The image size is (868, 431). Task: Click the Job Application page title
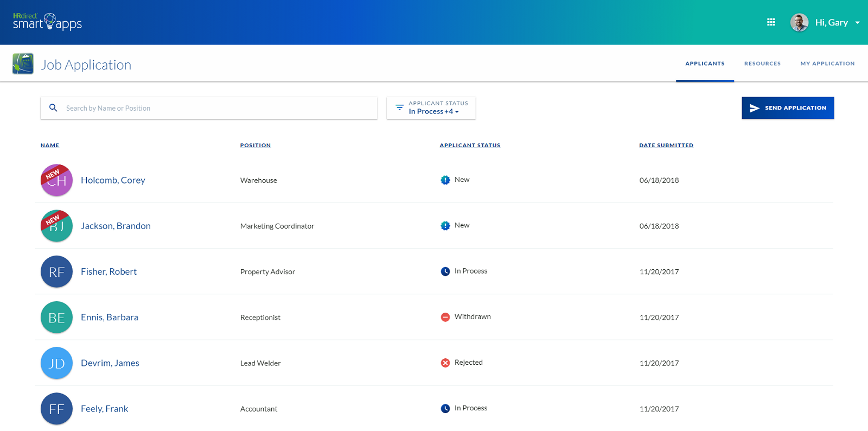pos(86,65)
